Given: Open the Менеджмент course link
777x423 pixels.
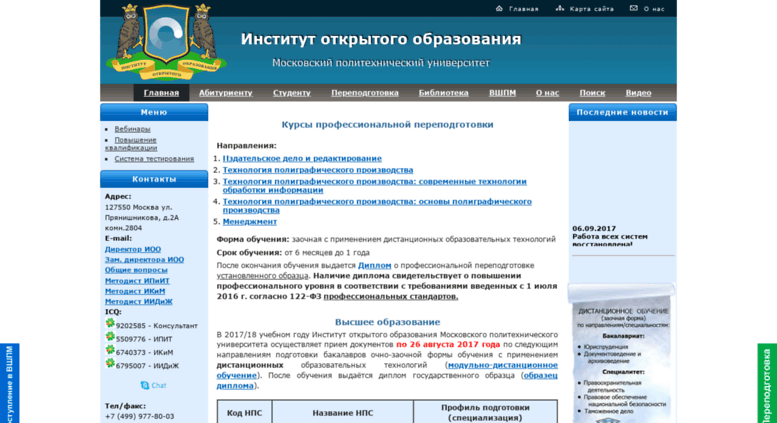Looking at the screenshot, I should point(249,221).
